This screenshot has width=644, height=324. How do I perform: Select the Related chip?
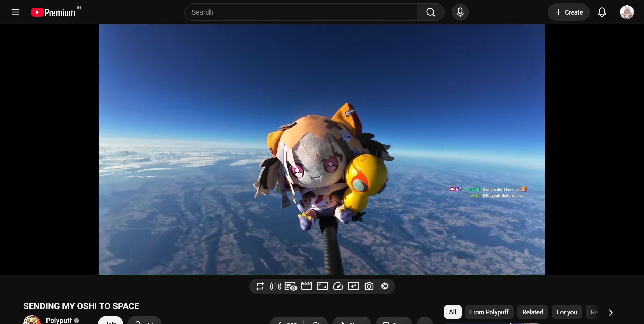[532, 312]
